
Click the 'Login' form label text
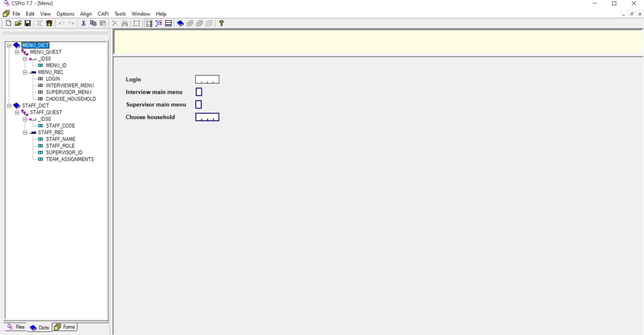(133, 79)
